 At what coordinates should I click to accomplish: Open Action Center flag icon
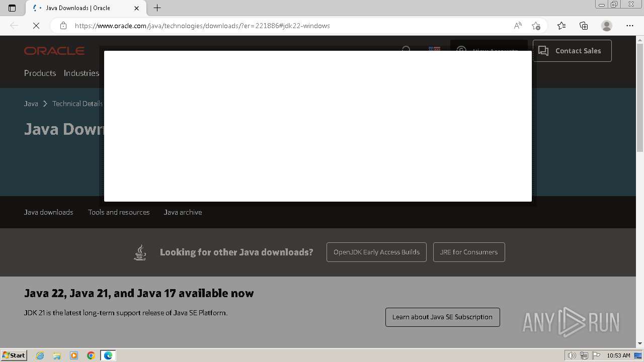596,355
